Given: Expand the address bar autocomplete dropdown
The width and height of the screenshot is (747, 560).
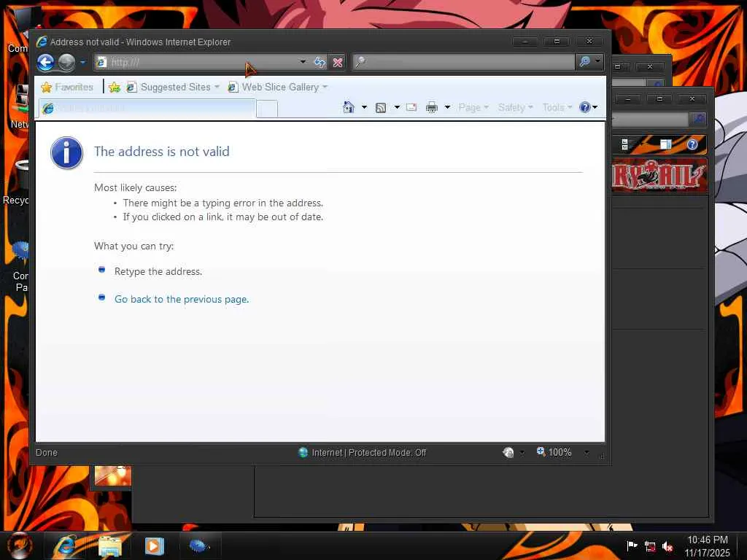Looking at the screenshot, I should pyautogui.click(x=303, y=62).
